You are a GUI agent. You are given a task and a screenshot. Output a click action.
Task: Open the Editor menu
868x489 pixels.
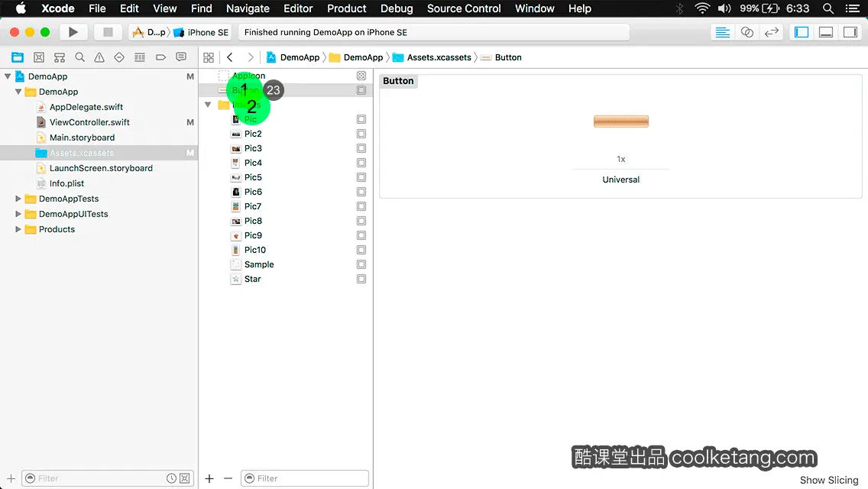[x=298, y=8]
